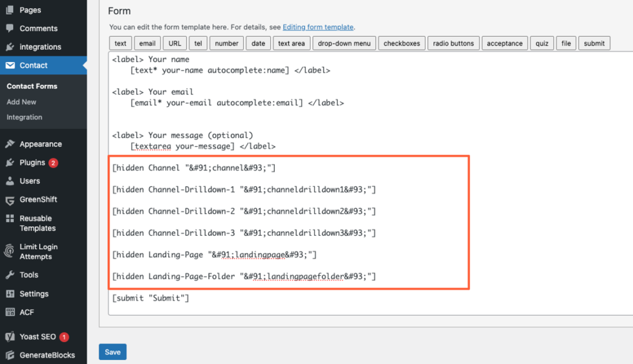
Task: Insert a date tag
Action: click(258, 43)
